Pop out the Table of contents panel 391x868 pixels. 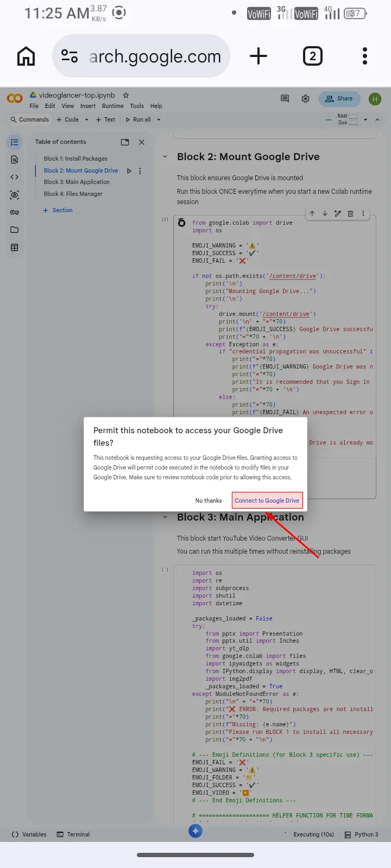point(125,142)
